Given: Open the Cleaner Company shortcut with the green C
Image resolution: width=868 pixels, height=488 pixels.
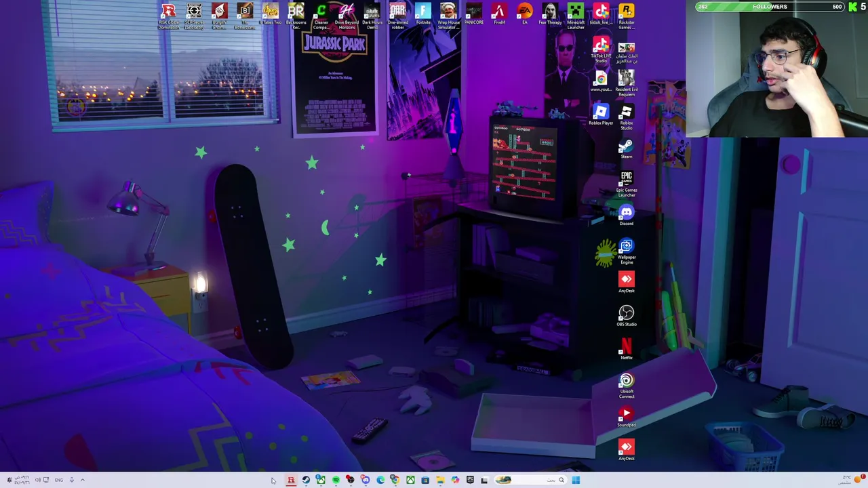Looking at the screenshot, I should click(321, 16).
